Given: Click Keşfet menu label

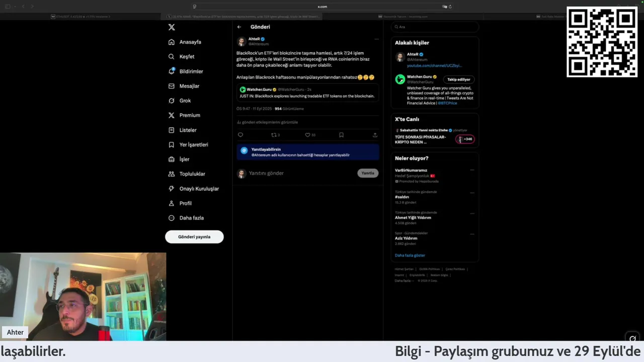Looking at the screenshot, I should [187, 57].
